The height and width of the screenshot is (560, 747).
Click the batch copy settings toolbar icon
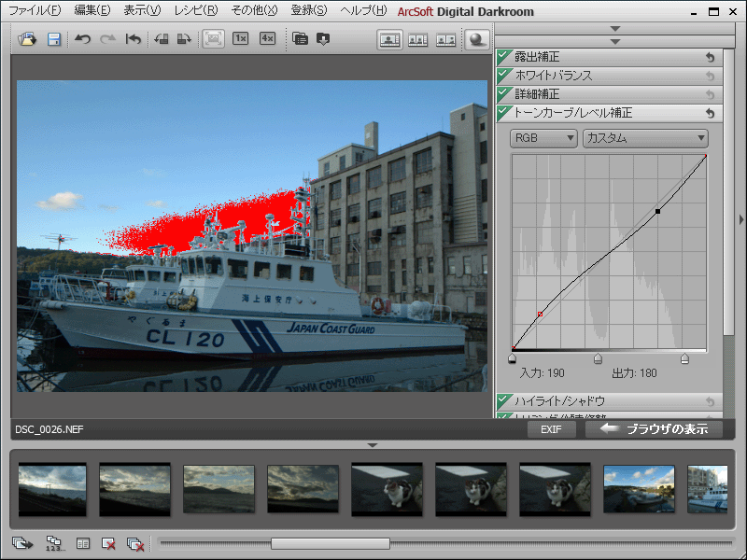pyautogui.click(x=300, y=38)
